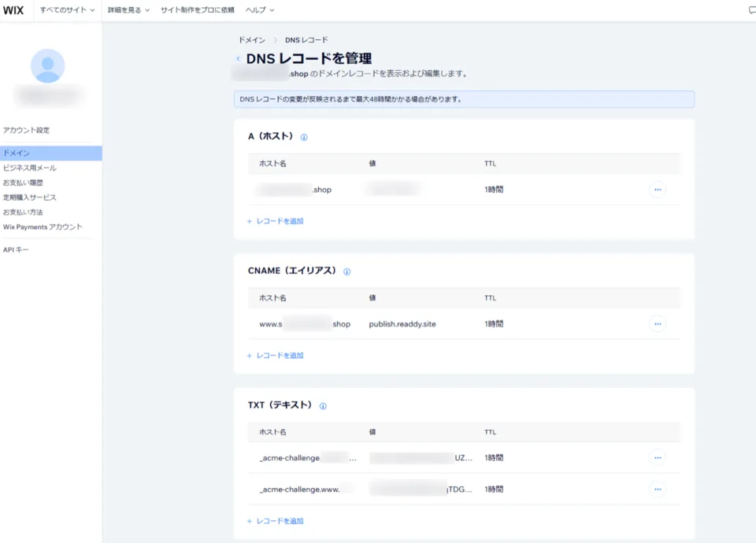
Task: Click the back arrow beside DNS レコードを管理
Action: 238,59
